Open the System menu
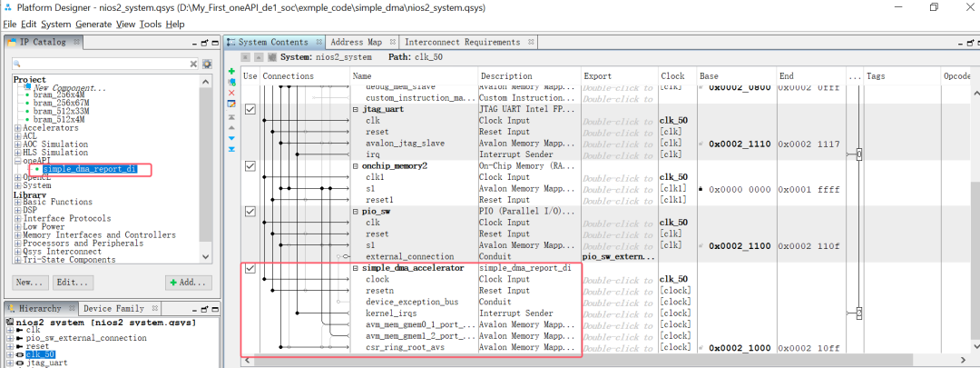Screen dimensions: 980x368 click(56, 25)
